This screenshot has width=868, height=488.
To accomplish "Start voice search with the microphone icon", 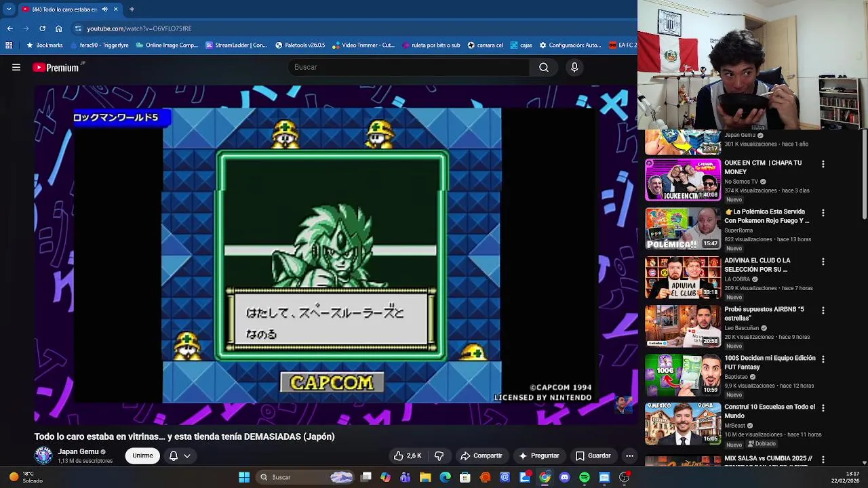I will tap(574, 67).
